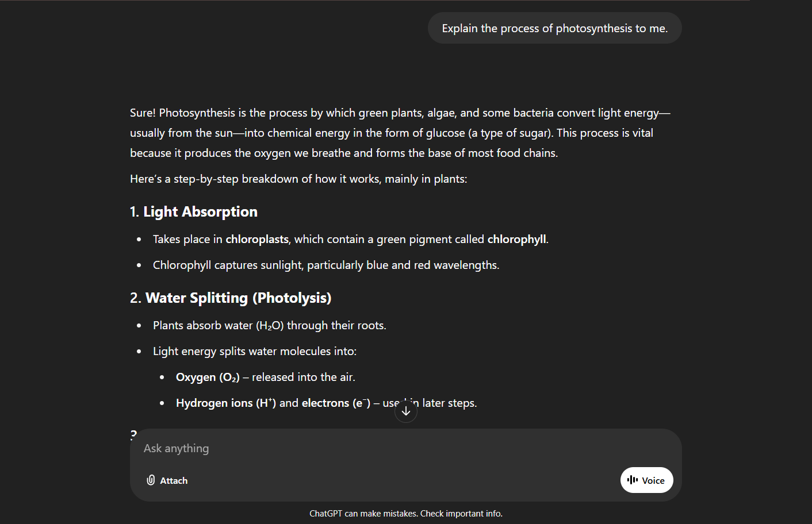Select the user message about photosynthesis
Image resolution: width=812 pixels, height=524 pixels.
click(x=554, y=28)
